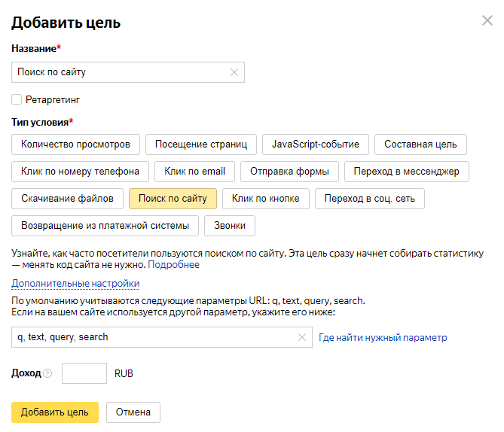The width and height of the screenshot is (504, 432).
Task: Click the Добавить цель yellow button
Action: 55,412
